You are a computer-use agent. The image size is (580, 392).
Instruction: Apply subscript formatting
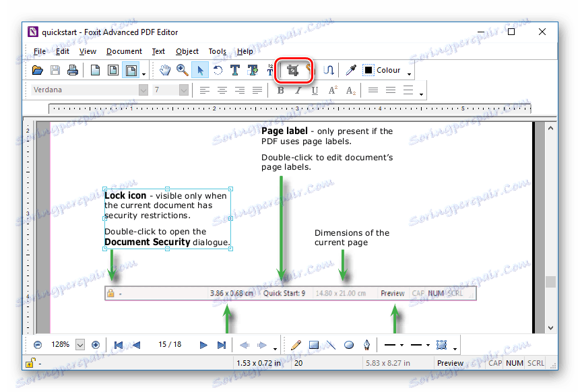(x=351, y=90)
